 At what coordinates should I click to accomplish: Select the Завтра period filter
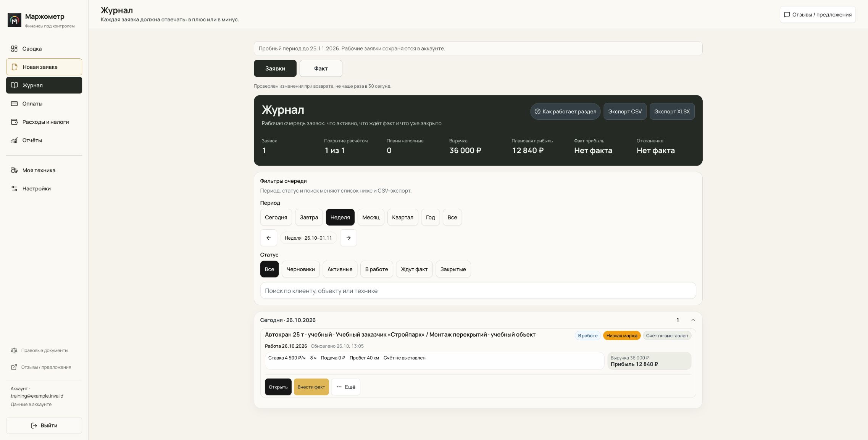tap(309, 217)
